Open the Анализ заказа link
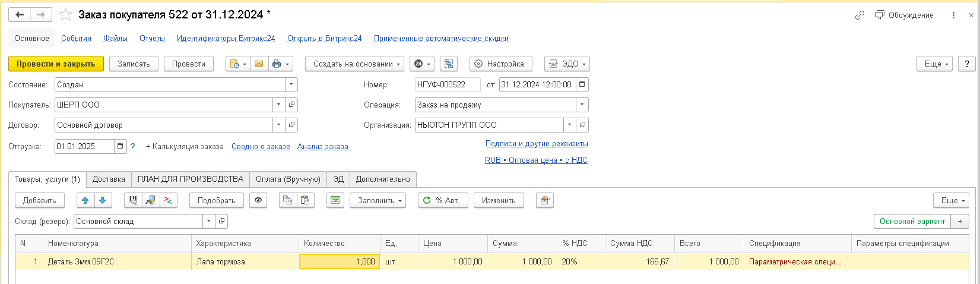This screenshot has width=980, height=284. [x=322, y=146]
